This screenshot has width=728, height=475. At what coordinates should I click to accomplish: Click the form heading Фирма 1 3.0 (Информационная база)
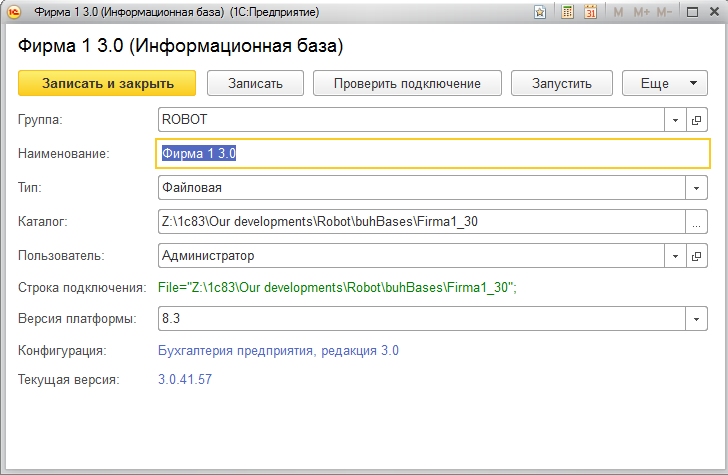[x=181, y=46]
